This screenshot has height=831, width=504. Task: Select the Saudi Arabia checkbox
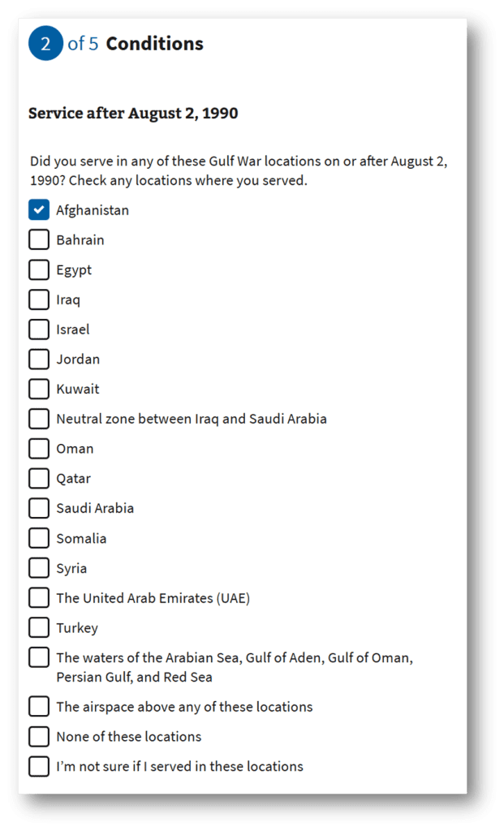coord(38,508)
